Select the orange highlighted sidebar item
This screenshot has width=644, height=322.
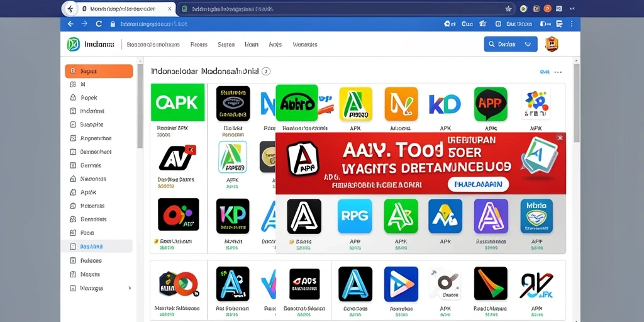99,71
